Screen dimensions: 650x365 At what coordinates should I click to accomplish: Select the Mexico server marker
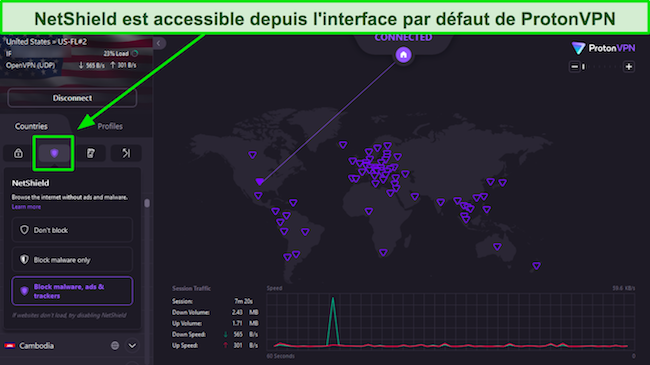click(x=258, y=195)
